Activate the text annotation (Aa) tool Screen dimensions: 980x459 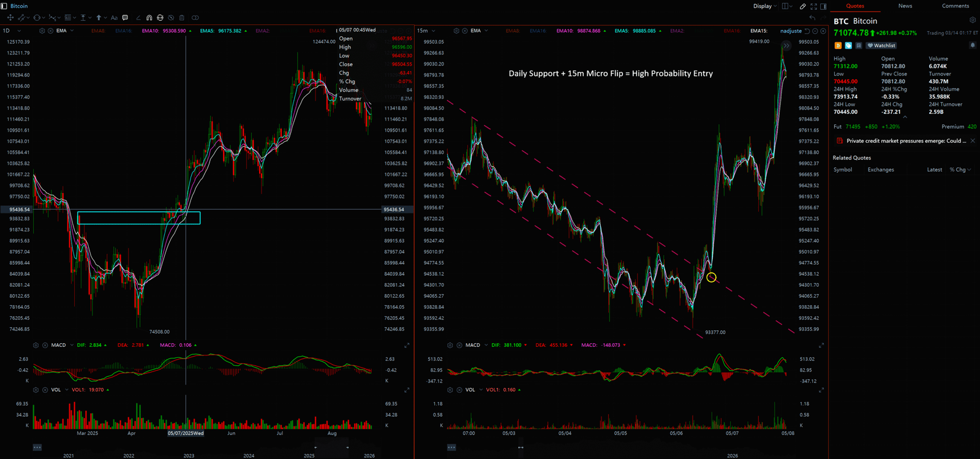[114, 18]
